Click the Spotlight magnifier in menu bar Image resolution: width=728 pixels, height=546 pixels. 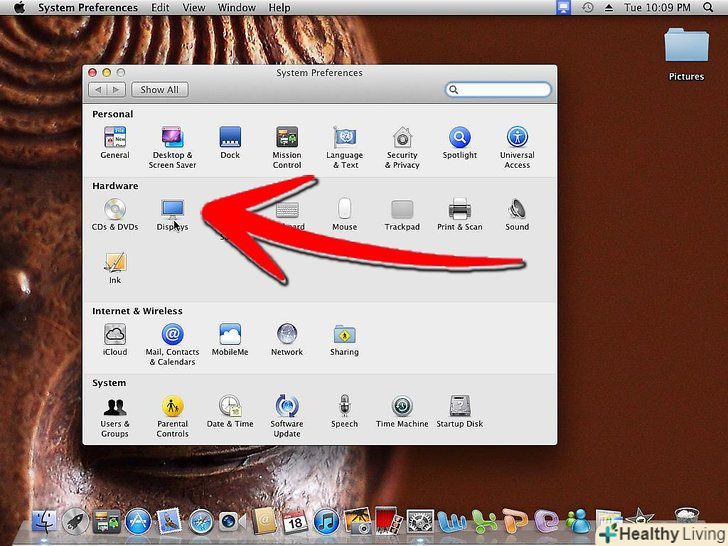pos(708,7)
